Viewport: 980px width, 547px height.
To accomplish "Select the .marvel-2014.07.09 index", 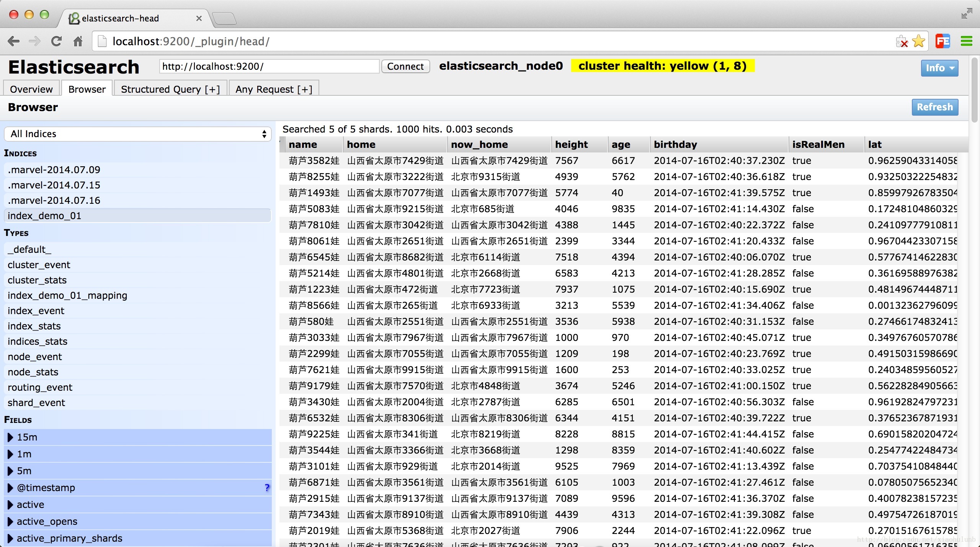I will [x=138, y=170].
